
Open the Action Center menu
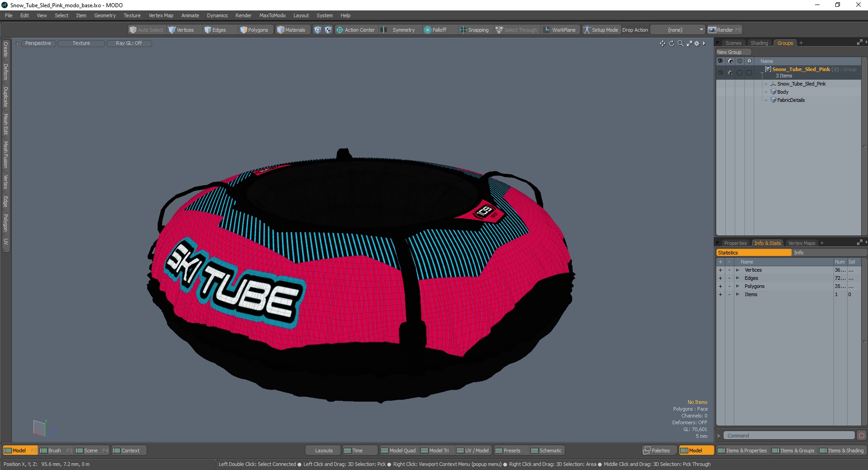click(356, 30)
